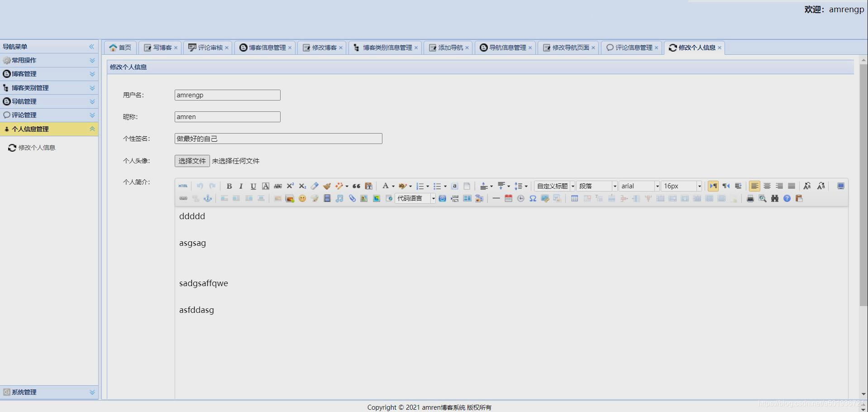Switch to 首页 tab
Viewport: 868px width, 412px height.
click(120, 48)
